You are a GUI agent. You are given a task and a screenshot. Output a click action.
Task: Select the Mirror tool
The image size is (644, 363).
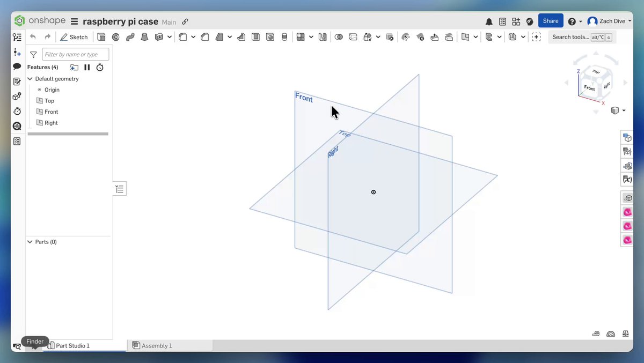pos(323,37)
